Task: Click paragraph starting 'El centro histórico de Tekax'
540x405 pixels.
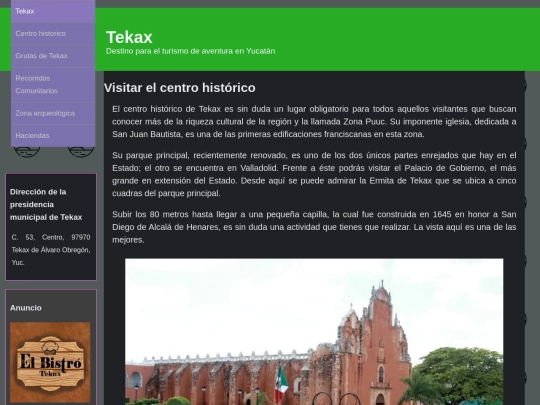Action: (314, 122)
